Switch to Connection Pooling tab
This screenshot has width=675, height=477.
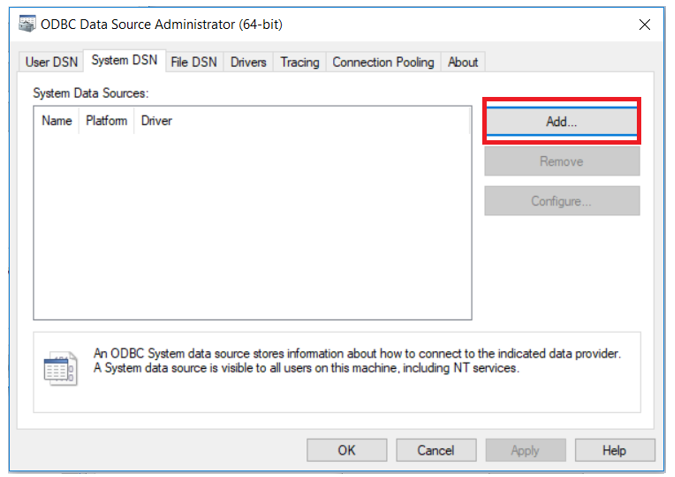pos(383,62)
